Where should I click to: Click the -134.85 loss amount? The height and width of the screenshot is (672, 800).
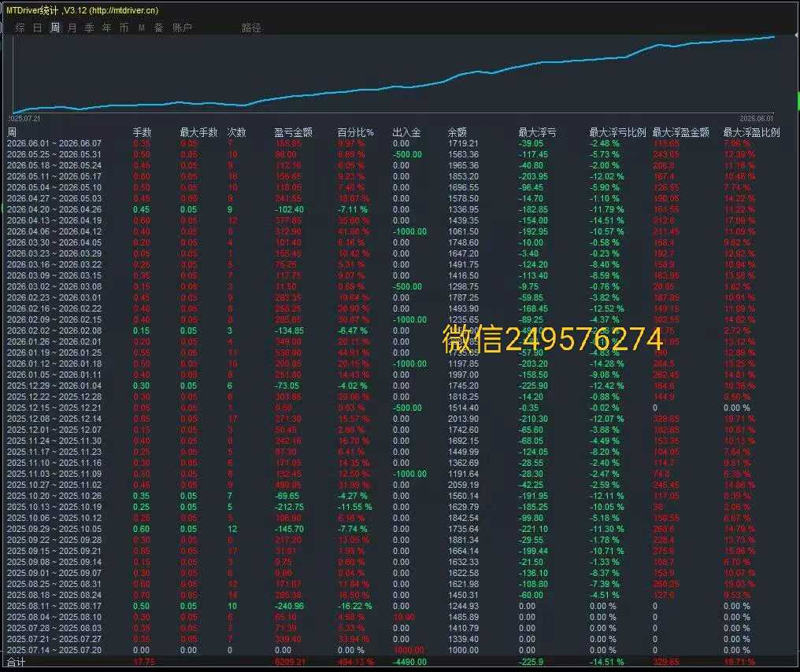pos(289,330)
